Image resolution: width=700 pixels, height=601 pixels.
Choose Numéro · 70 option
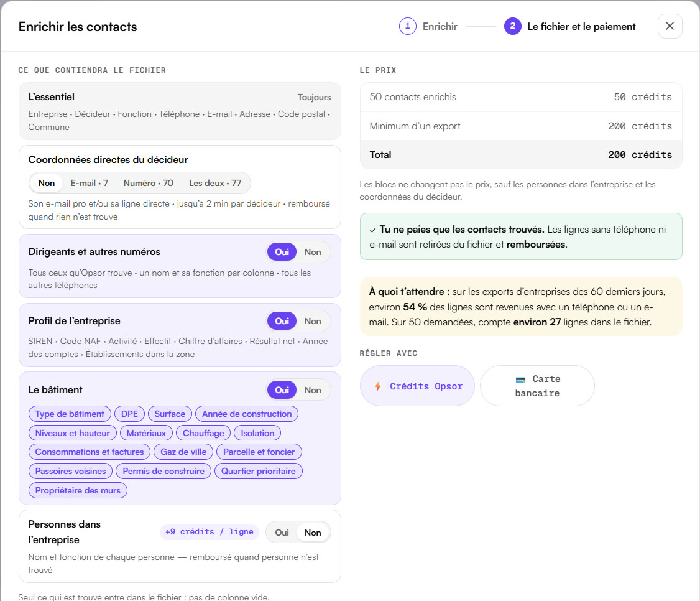click(148, 183)
